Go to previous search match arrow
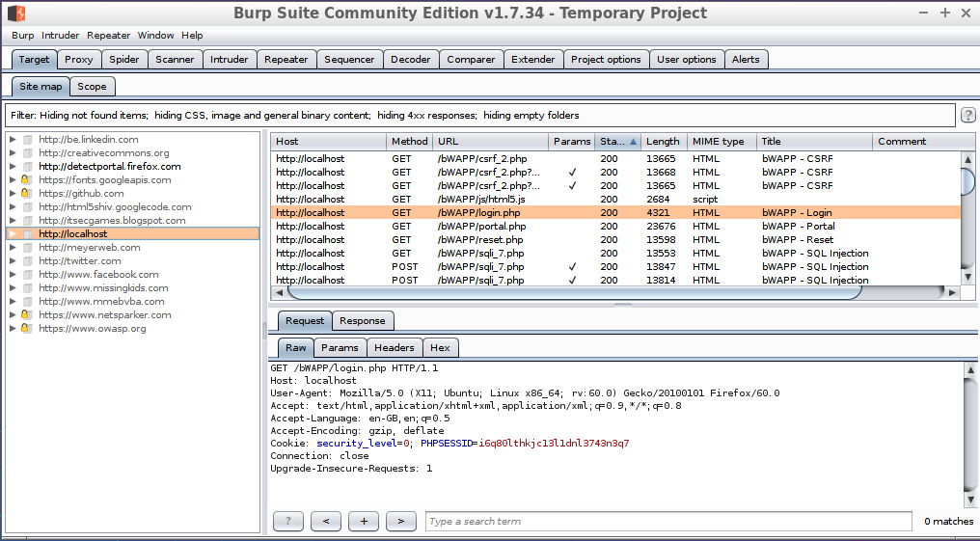The width and height of the screenshot is (980, 541). pyautogui.click(x=326, y=522)
